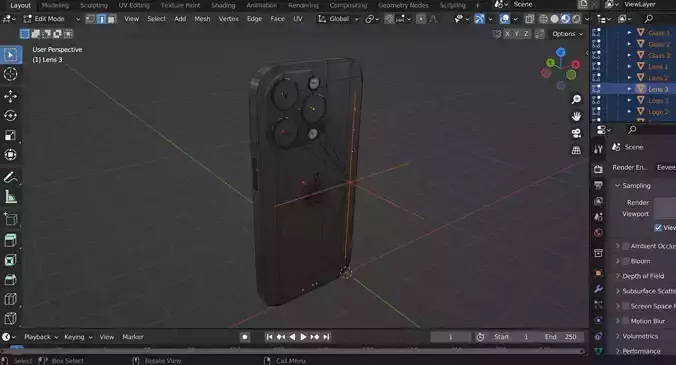676x365 pixels.
Task: Open the Edit Mode dropdown
Action: (x=52, y=19)
